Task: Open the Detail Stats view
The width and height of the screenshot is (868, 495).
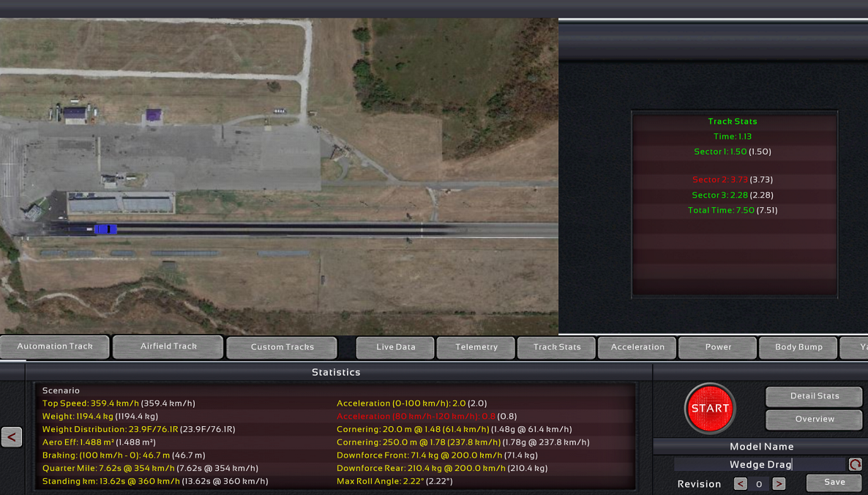Action: [x=814, y=396]
